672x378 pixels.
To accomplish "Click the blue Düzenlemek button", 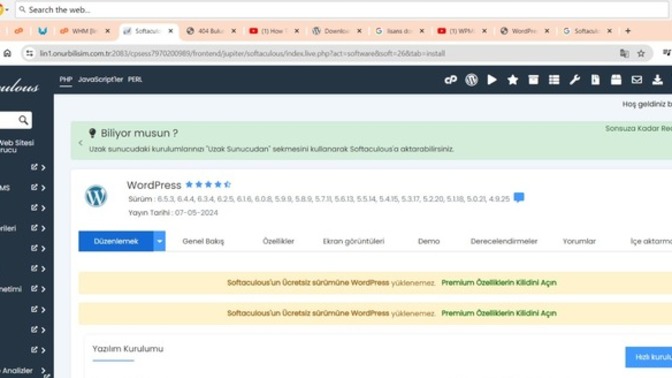I will (116, 241).
